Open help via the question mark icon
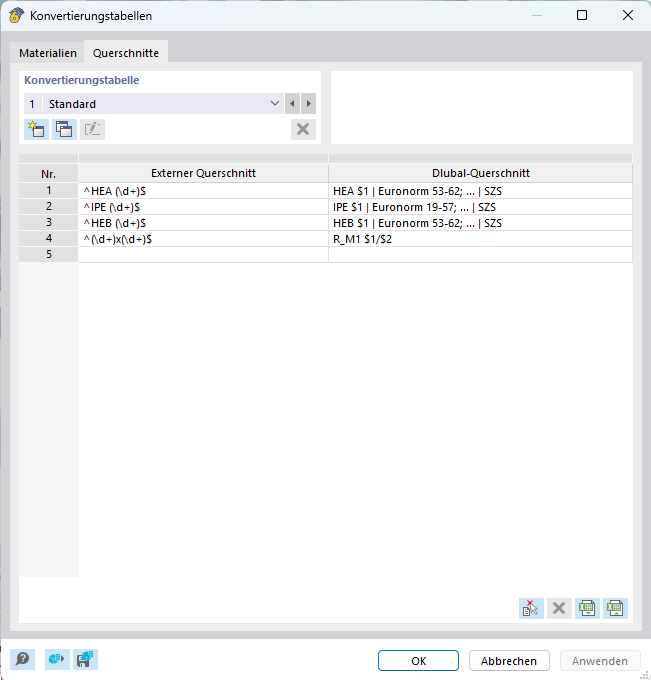 [23, 660]
